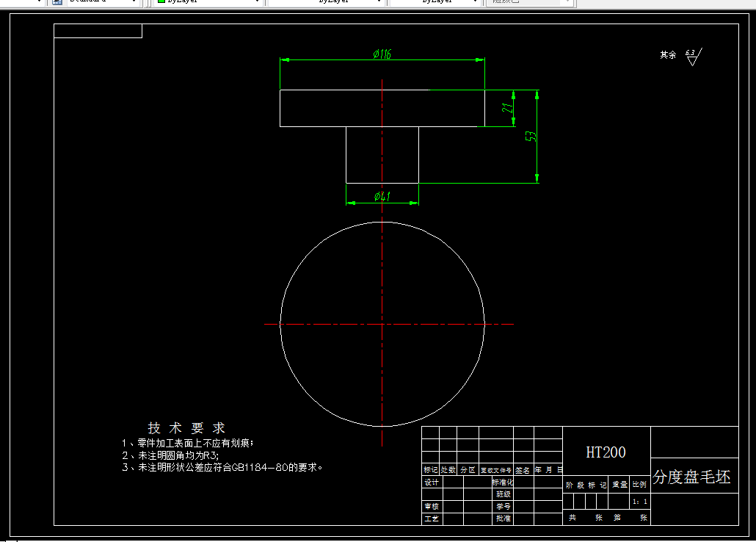Select the 21 vertical dimension text
Viewport: 756px width, 542px height.
pos(507,108)
